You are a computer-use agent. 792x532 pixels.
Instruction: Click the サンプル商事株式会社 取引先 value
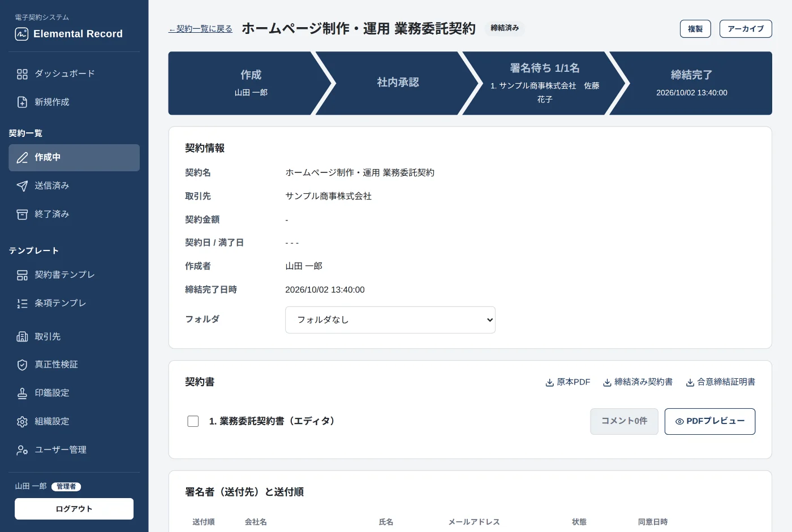point(329,196)
